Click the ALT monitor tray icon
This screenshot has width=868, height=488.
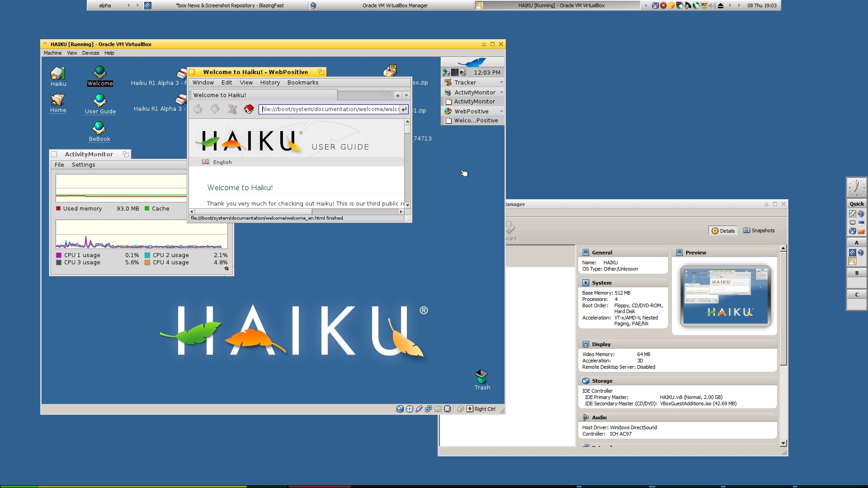pyautogui.click(x=704, y=5)
